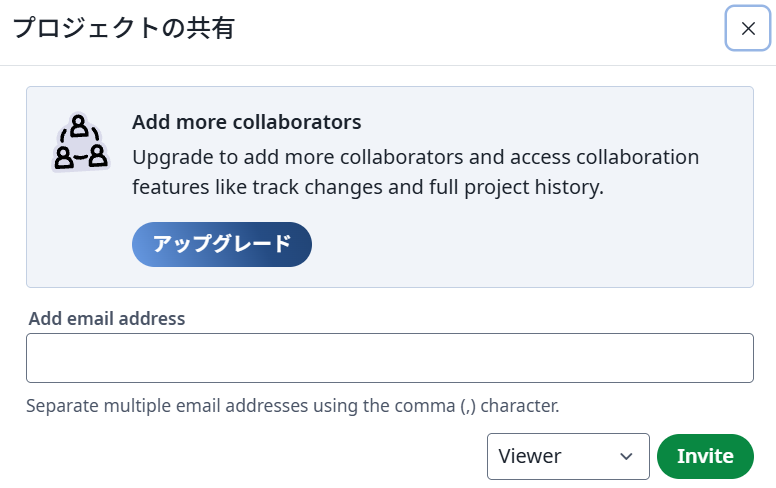Click the "Upgrade to add more collaborators" line

point(415,158)
